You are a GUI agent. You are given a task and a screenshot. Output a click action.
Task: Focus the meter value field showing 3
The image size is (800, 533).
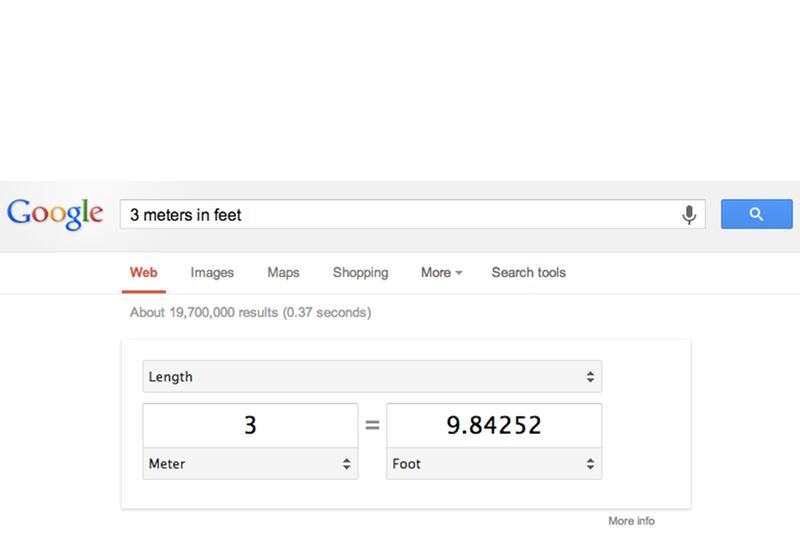coord(250,425)
